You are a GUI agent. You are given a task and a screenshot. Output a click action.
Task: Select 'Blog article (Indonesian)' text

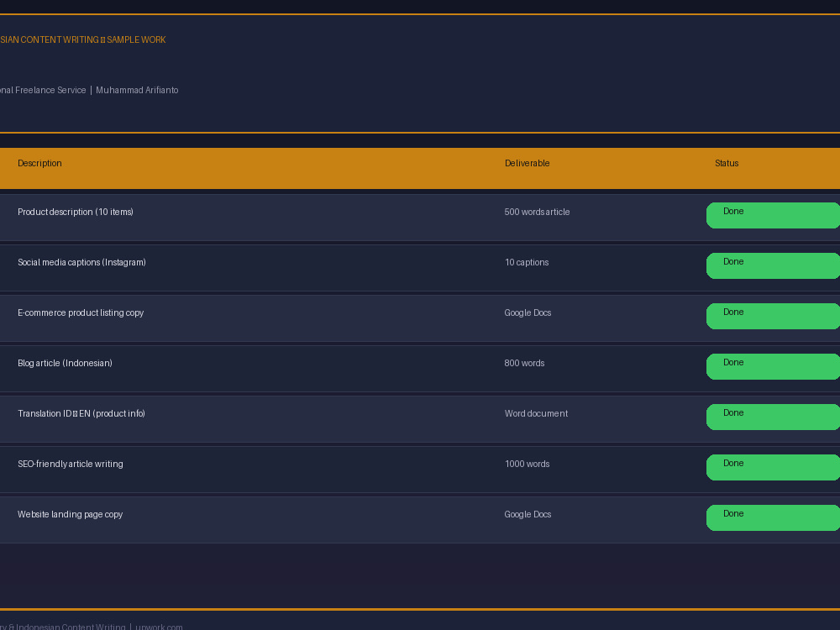(65, 363)
